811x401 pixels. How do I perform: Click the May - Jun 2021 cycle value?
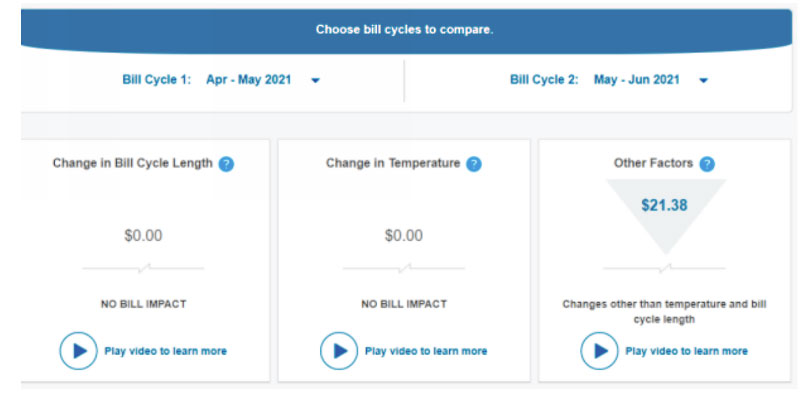click(637, 80)
